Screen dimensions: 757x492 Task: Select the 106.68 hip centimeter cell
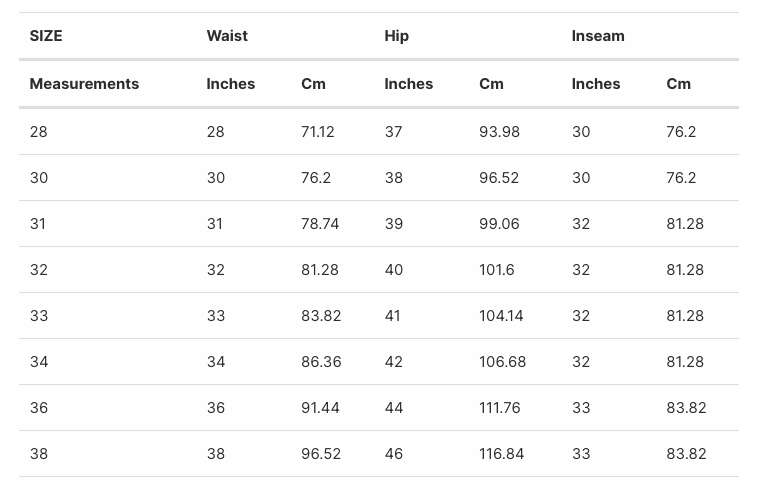tap(502, 362)
